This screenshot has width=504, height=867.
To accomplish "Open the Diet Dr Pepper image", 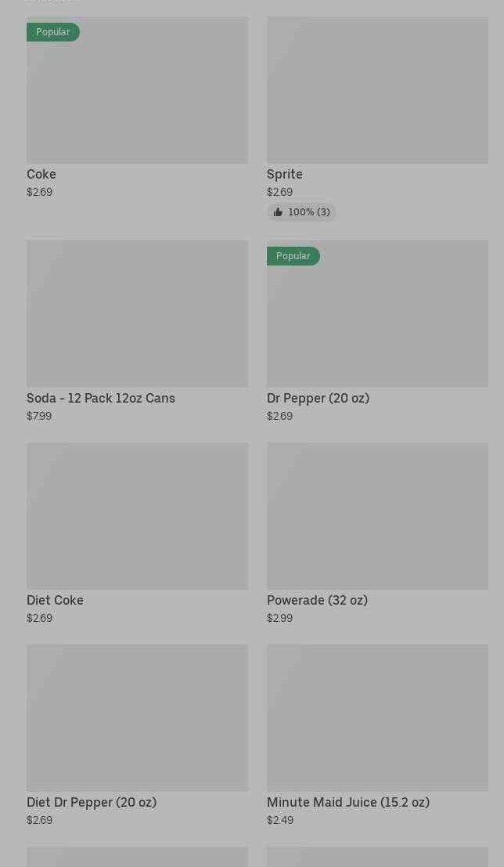I will pos(137,717).
